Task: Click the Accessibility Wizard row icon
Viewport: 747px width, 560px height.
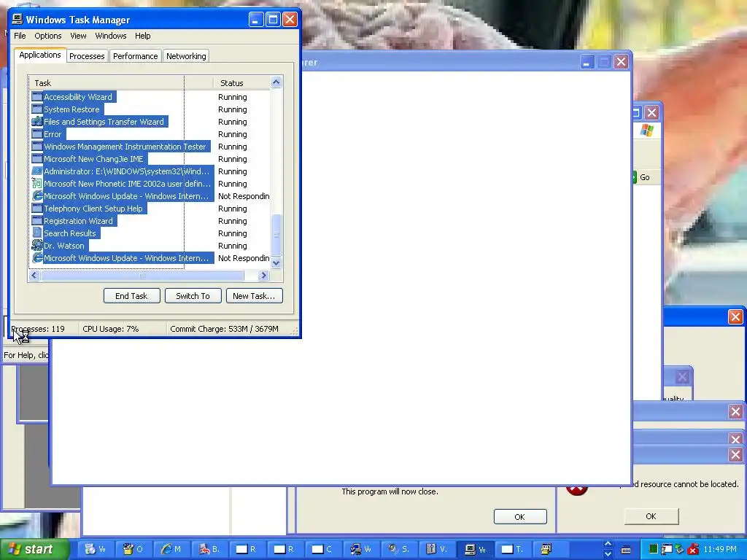Action: 37,97
